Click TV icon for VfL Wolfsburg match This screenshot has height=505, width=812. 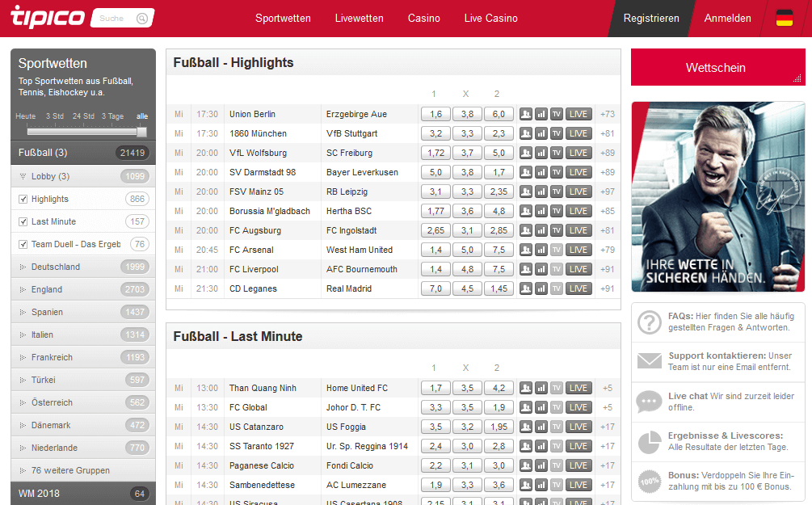(x=557, y=153)
